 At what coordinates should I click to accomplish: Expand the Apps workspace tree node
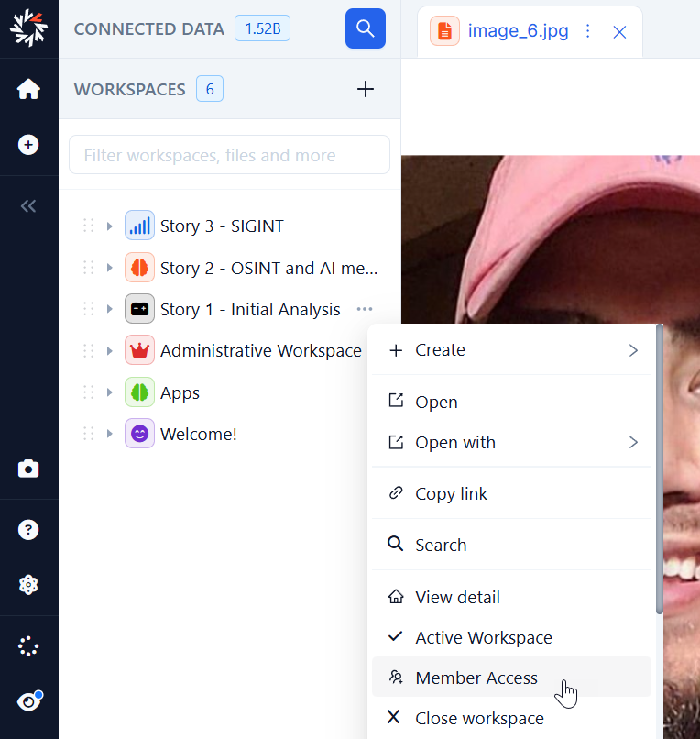[x=110, y=393]
